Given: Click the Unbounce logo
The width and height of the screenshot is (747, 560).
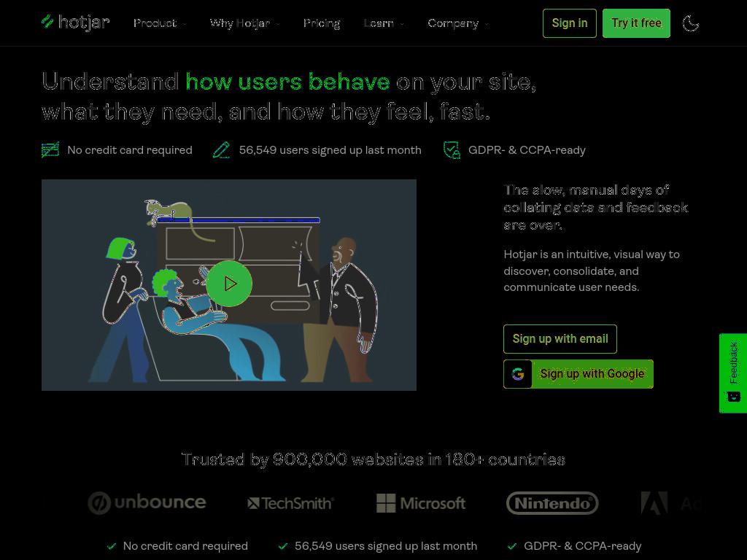Looking at the screenshot, I should (147, 503).
